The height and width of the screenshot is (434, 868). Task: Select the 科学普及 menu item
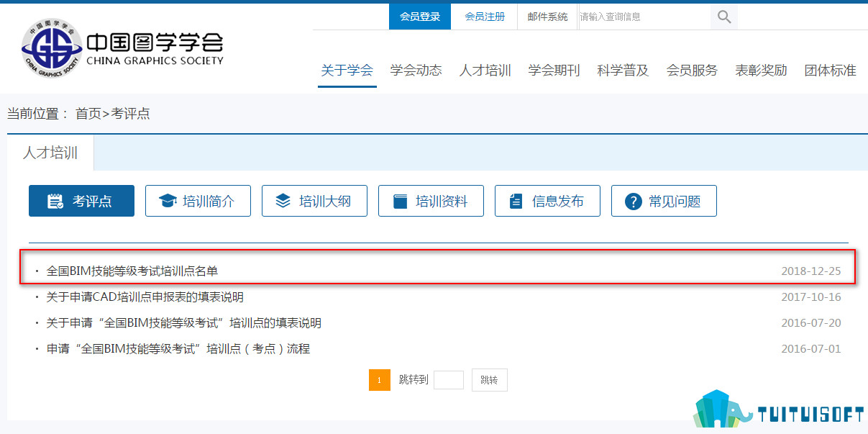623,71
